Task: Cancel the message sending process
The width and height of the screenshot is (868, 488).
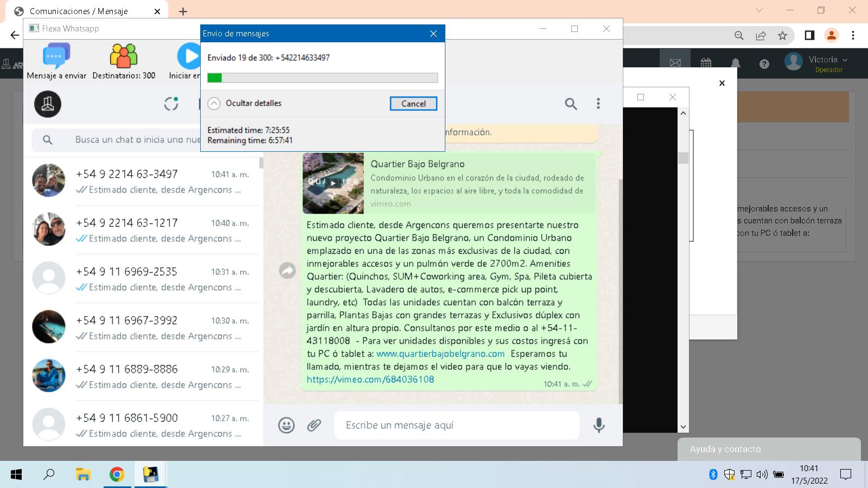Action: point(413,104)
